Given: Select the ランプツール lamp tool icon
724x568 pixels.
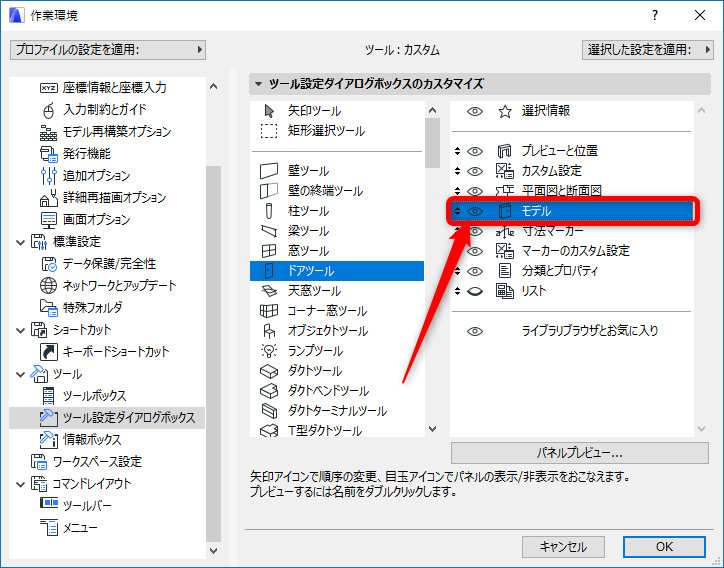Looking at the screenshot, I should tap(269, 351).
